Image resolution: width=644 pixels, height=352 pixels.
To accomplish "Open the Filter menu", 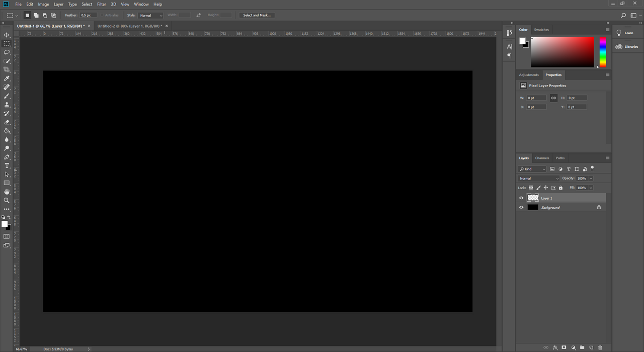I will [102, 4].
